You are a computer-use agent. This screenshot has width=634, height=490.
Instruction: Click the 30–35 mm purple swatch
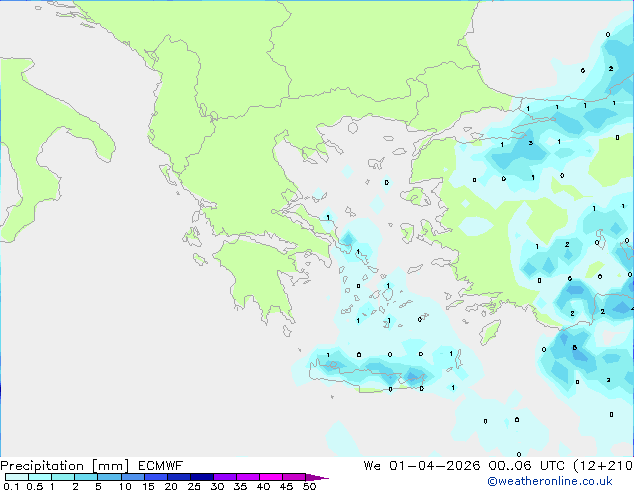pos(224,477)
